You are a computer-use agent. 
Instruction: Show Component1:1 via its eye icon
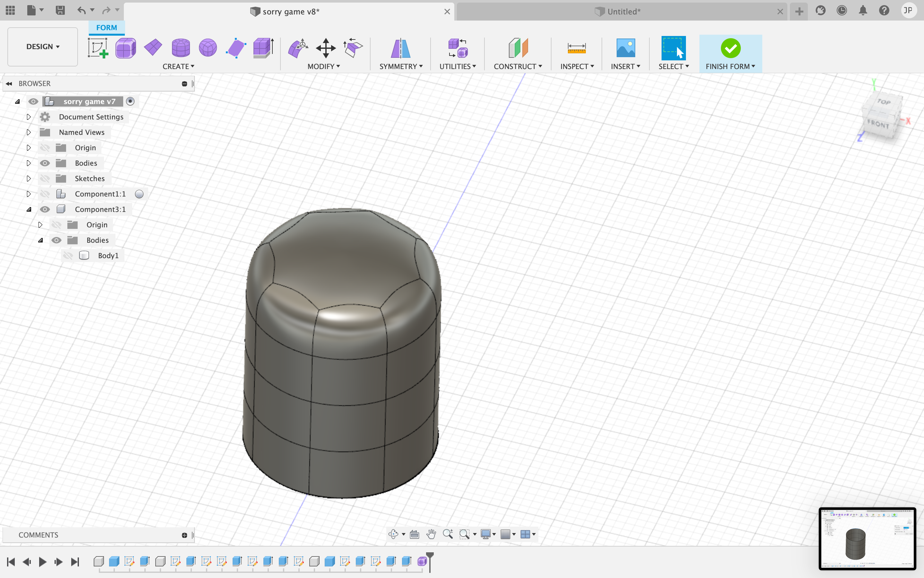point(45,194)
